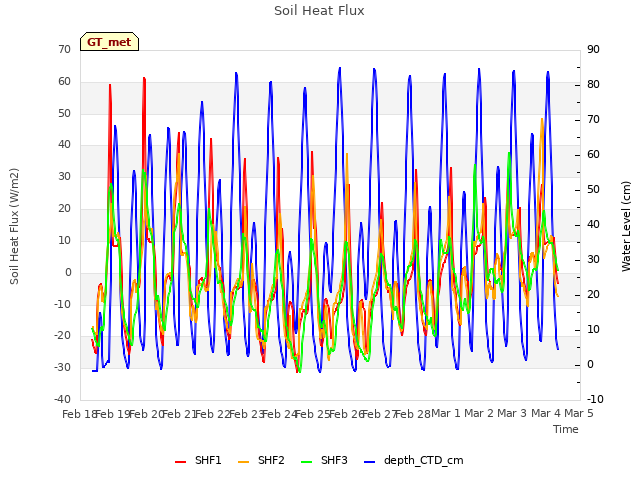Click the 50 tick on right axis

coord(593,189)
